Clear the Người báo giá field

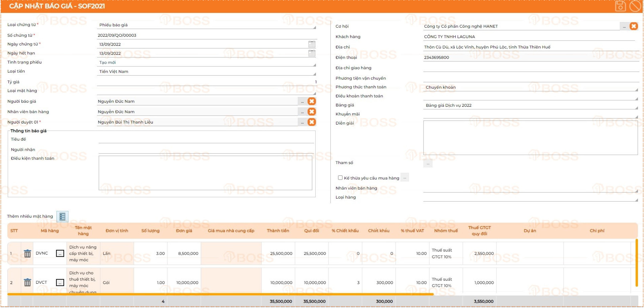click(x=311, y=101)
